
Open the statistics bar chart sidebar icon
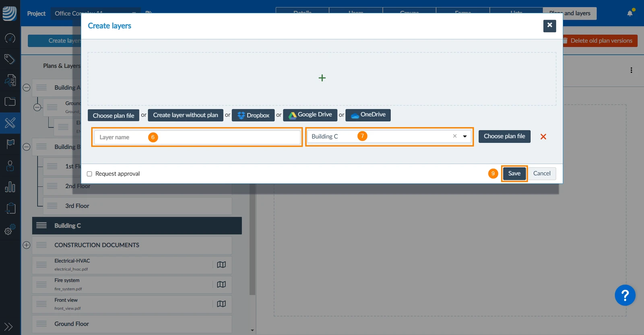coord(10,187)
